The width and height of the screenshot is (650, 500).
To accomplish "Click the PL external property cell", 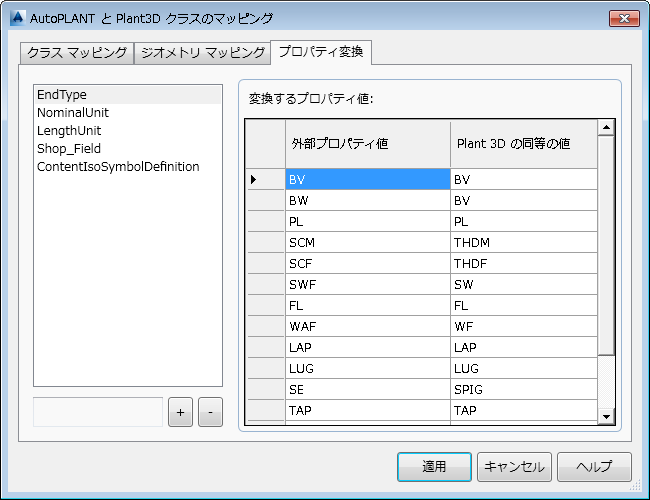I will tap(368, 222).
